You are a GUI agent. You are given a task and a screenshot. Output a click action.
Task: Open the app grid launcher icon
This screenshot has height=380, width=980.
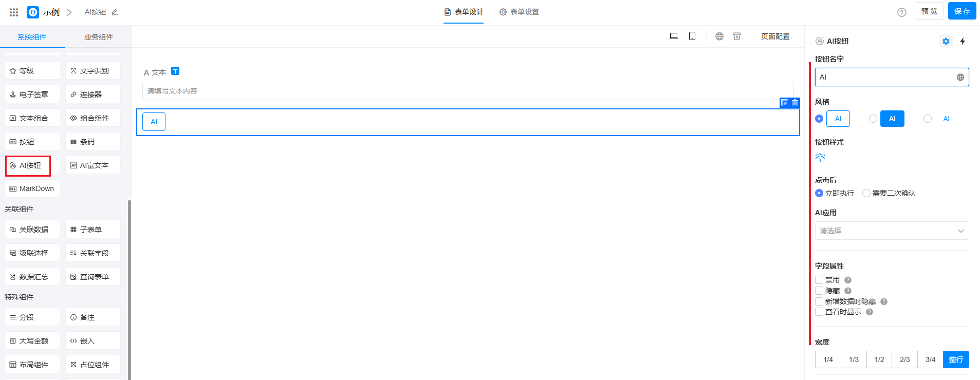14,12
